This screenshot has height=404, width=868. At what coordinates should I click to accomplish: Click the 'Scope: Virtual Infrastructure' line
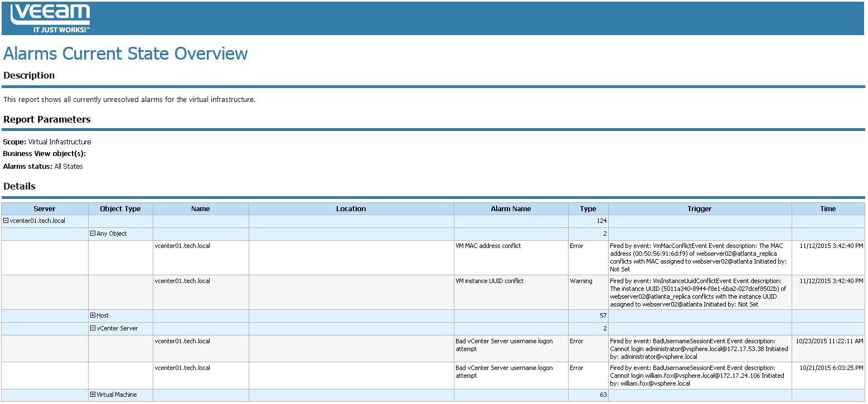[47, 142]
